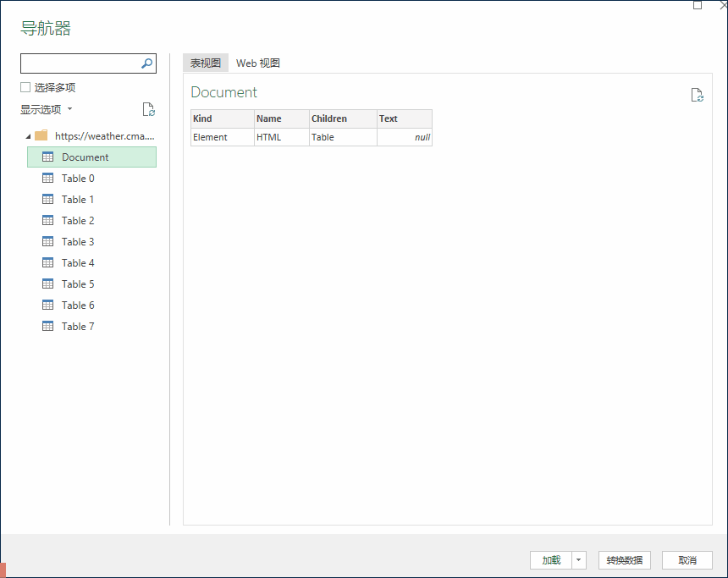This screenshot has height=578, width=728.
Task: Click the Table 0 table icon
Action: 47,178
